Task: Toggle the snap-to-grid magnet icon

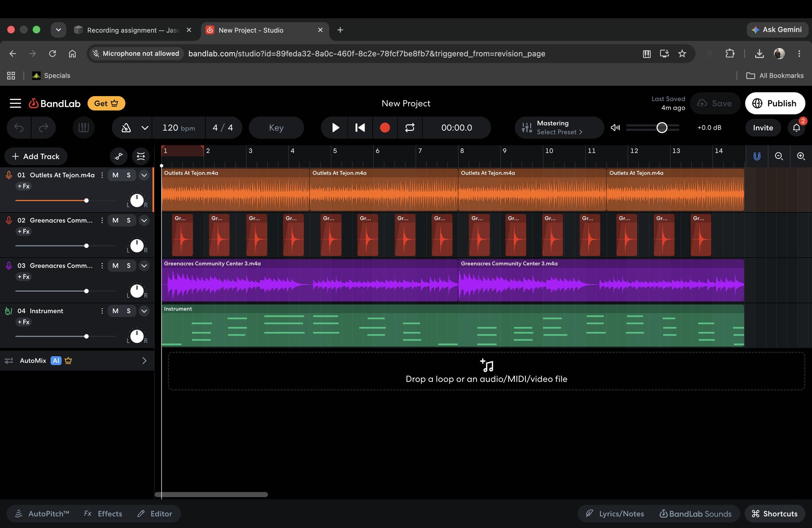Action: [x=757, y=156]
